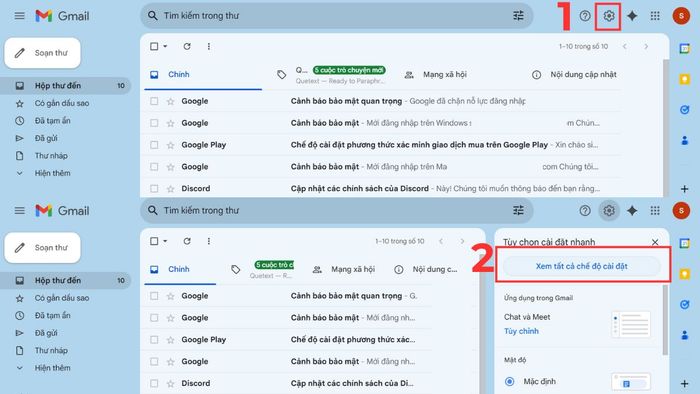Image resolution: width=700 pixels, height=394 pixels.
Task: Open Google Keep side panel in top window
Action: (x=684, y=79)
